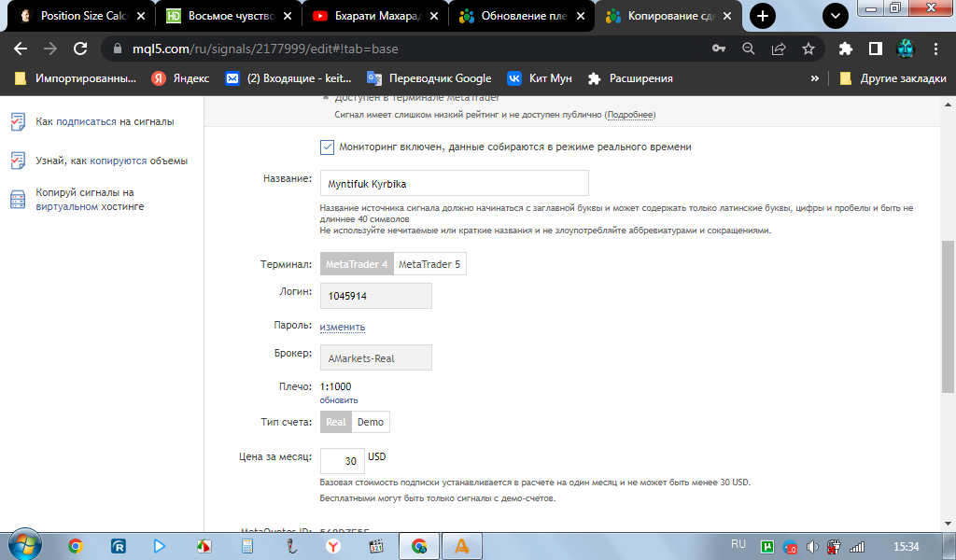Open the Yandex browser taskbar icon
Image resolution: width=956 pixels, height=560 pixels.
point(333,546)
